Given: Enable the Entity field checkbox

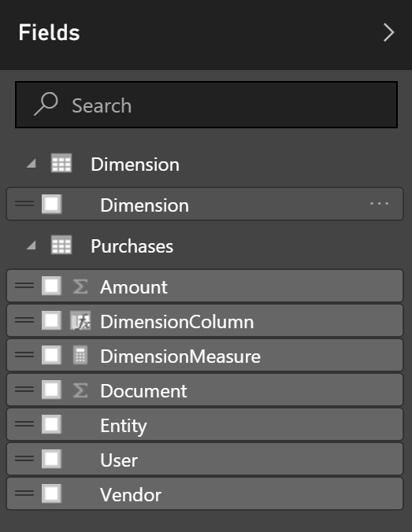Looking at the screenshot, I should (x=52, y=424).
